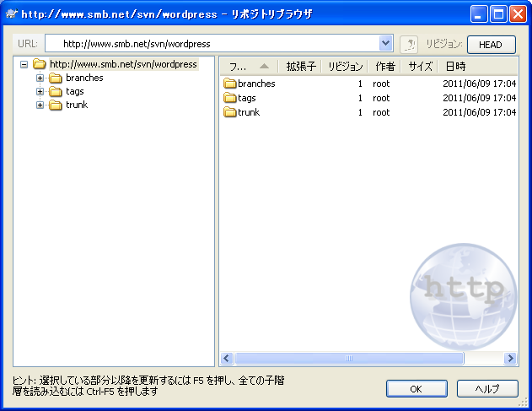Viewport: 532px width, 411px height.
Task: Expand the trunk tree node
Action: (x=40, y=105)
